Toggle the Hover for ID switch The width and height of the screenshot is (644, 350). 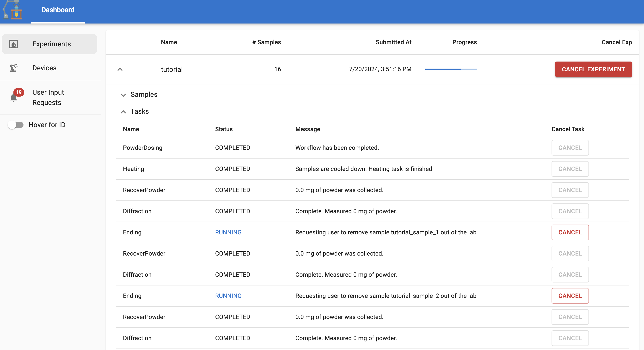(x=16, y=125)
